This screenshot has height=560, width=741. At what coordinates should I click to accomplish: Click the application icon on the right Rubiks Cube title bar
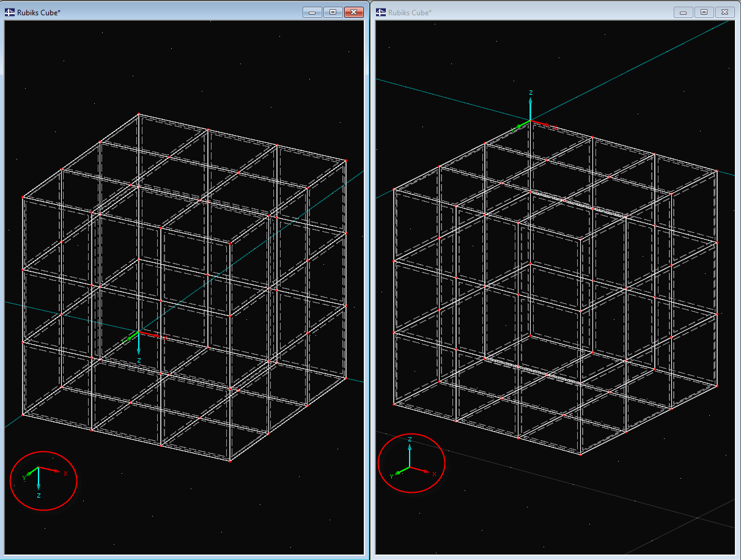pyautogui.click(x=380, y=12)
